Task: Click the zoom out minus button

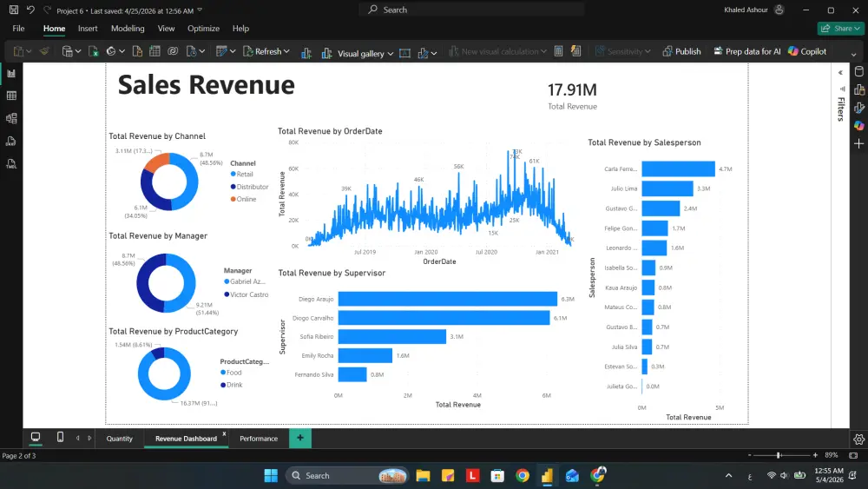Action: [750, 455]
